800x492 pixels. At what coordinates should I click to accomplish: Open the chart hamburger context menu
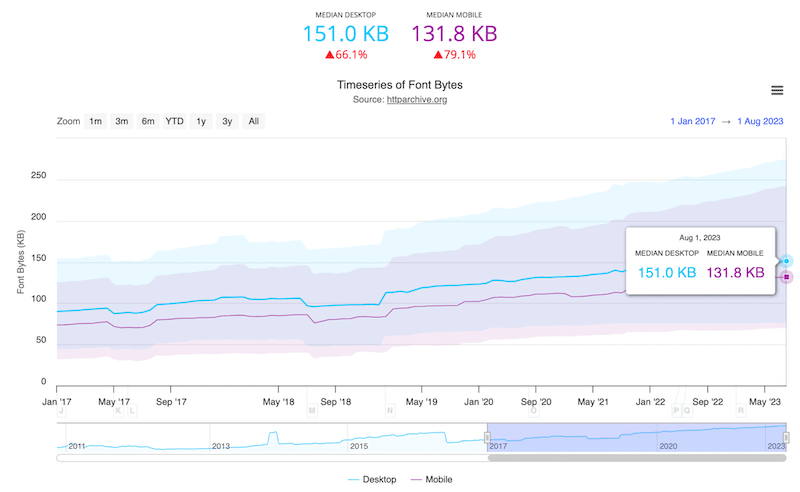coord(777,90)
